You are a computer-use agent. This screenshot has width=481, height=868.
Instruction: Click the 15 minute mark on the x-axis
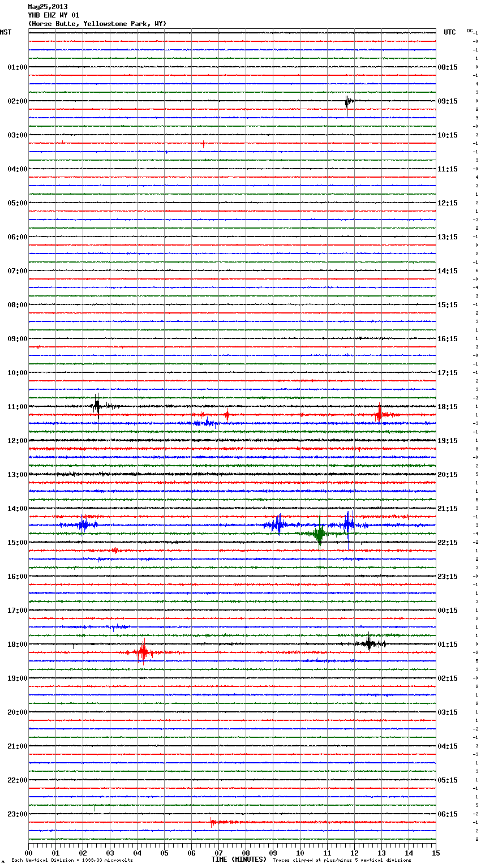[x=436, y=853]
